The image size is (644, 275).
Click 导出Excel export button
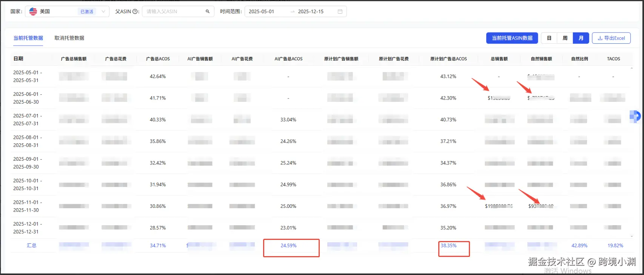coord(611,38)
